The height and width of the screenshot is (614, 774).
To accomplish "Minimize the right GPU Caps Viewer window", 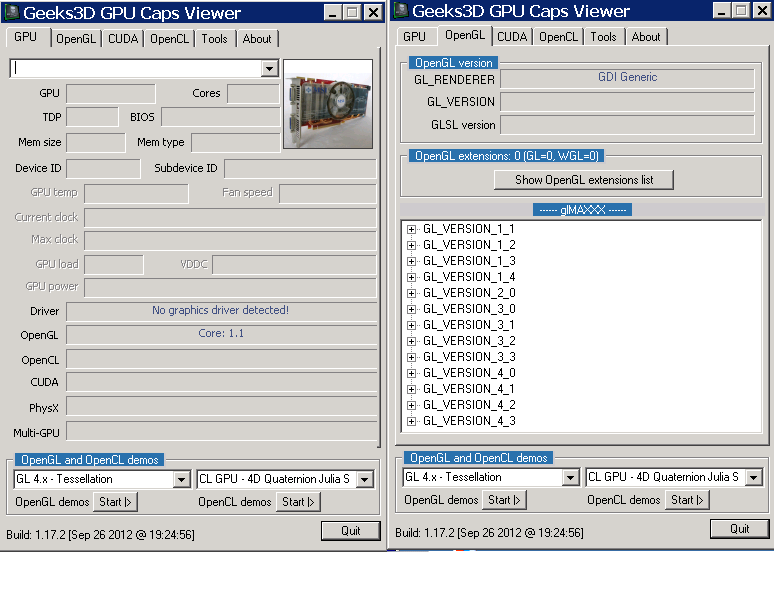I will 722,10.
